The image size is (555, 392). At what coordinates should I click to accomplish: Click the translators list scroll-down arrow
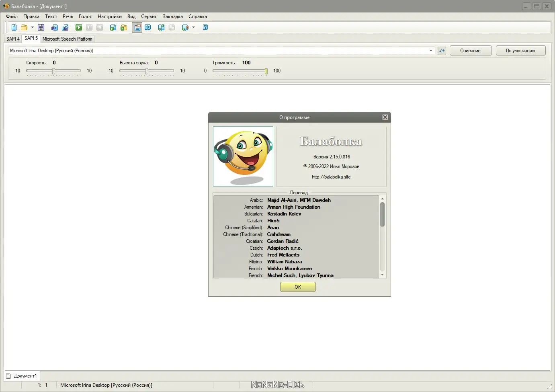pyautogui.click(x=382, y=275)
